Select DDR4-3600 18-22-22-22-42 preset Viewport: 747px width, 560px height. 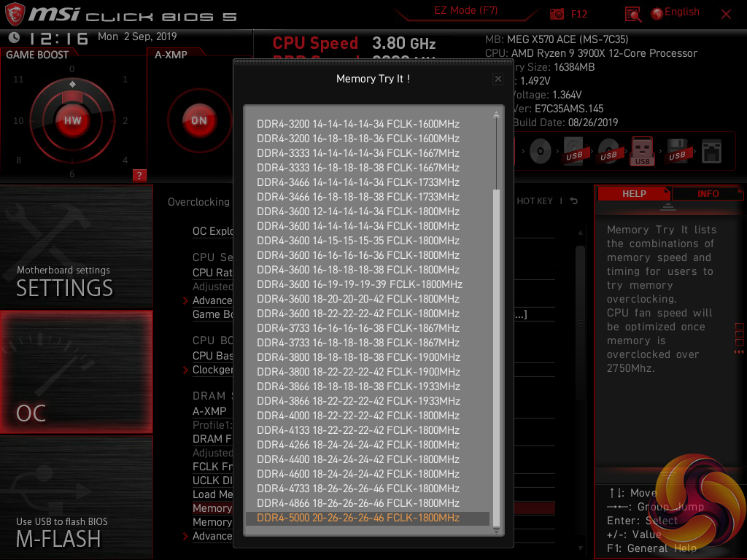pyautogui.click(x=357, y=314)
